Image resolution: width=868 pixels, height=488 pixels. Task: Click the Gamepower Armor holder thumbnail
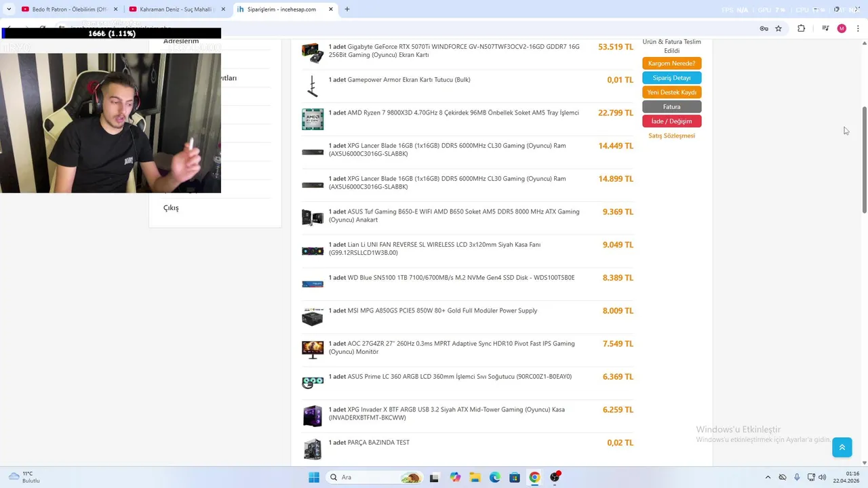[313, 86]
